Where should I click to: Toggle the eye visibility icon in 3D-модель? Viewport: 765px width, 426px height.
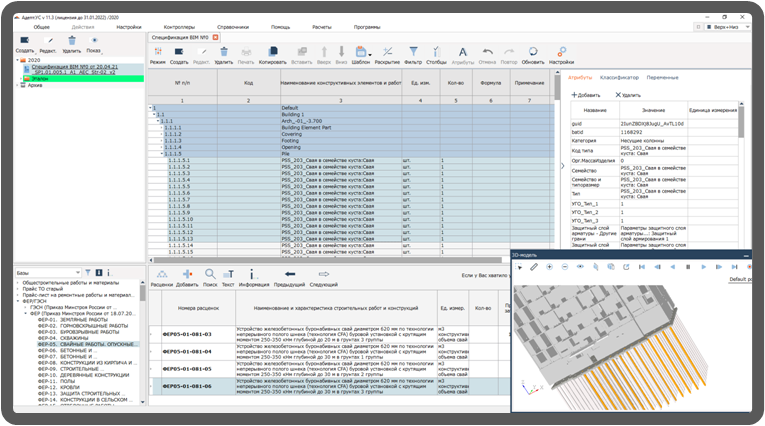click(x=580, y=267)
